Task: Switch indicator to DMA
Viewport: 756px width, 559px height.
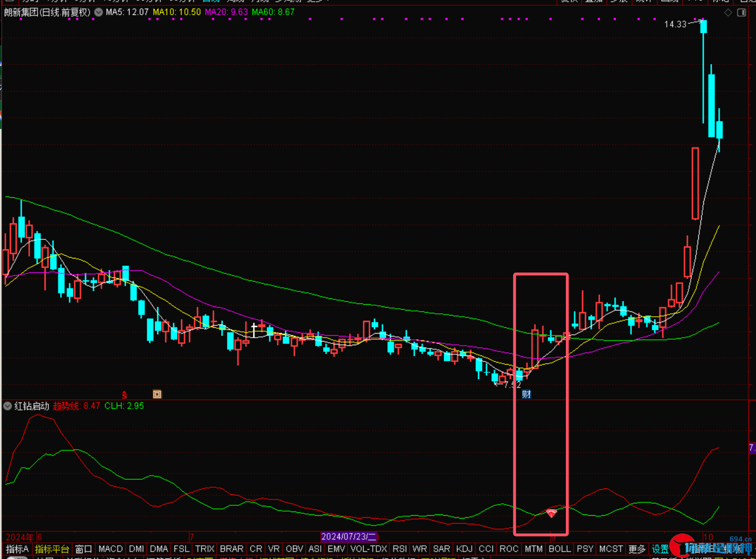Action: 159,549
